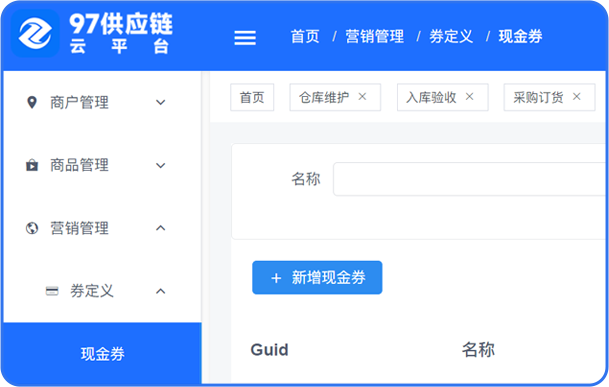Click the 商户管理 location pin icon
The width and height of the screenshot is (609, 387).
coord(32,103)
